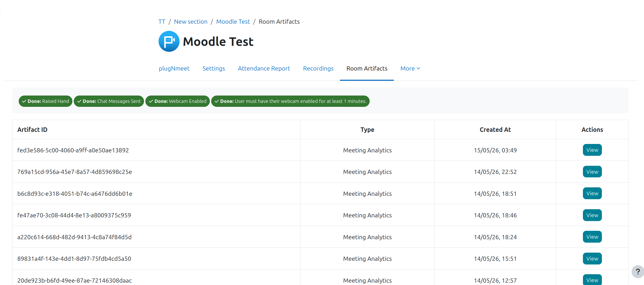The image size is (644, 285).
Task: Open the Settings tab
Action: (x=214, y=68)
